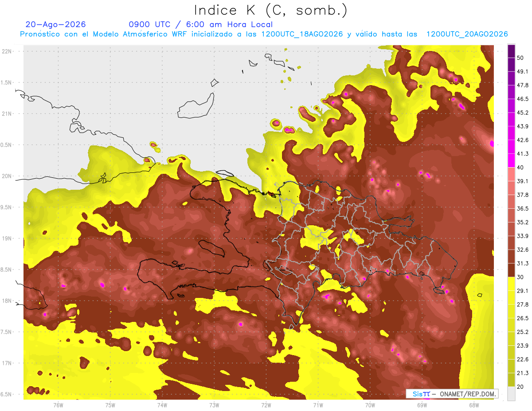Click the '37.8' colorbar label
Image resolution: width=532 pixels, height=411 pixels.
coord(523,195)
